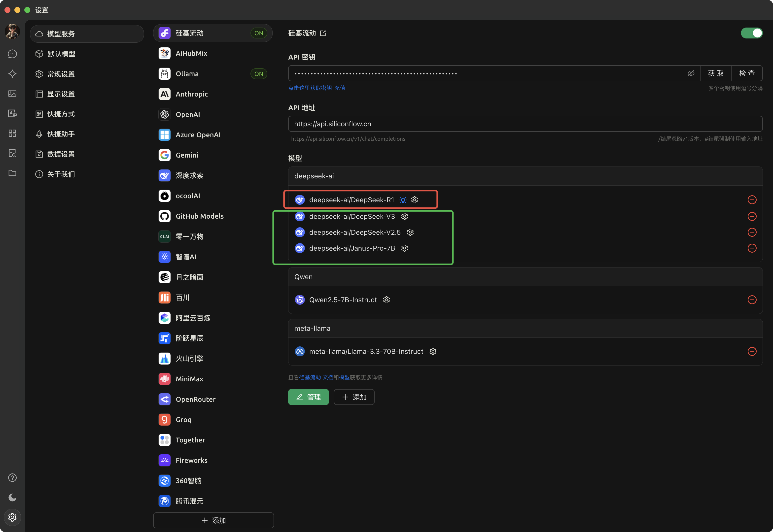
Task: Open the mini apps grid icon
Action: [x=12, y=133]
